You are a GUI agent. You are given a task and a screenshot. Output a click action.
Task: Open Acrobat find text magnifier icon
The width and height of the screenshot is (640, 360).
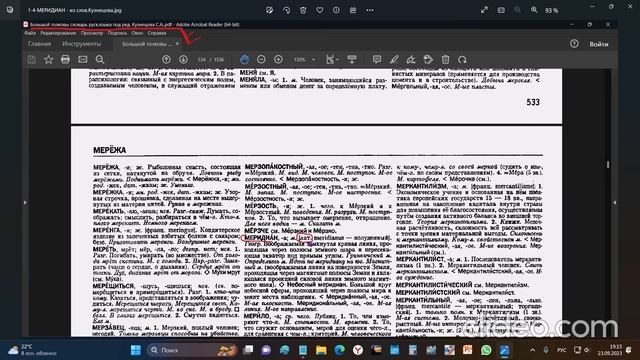coord(100,60)
